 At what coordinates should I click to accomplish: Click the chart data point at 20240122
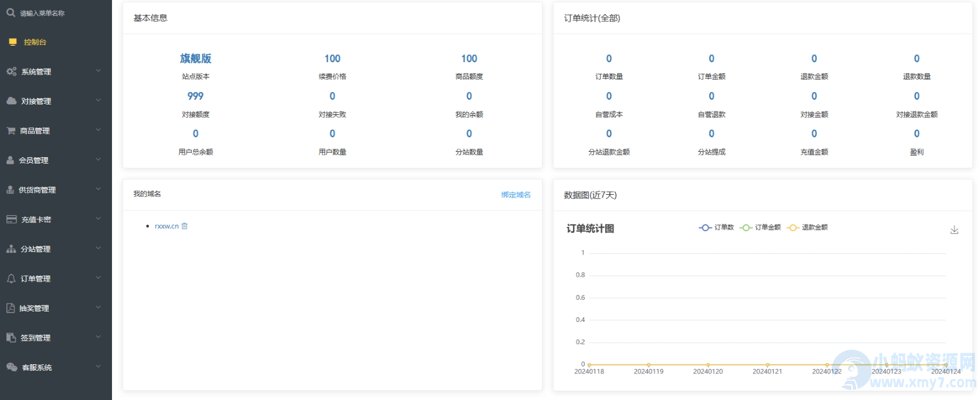pos(827,365)
